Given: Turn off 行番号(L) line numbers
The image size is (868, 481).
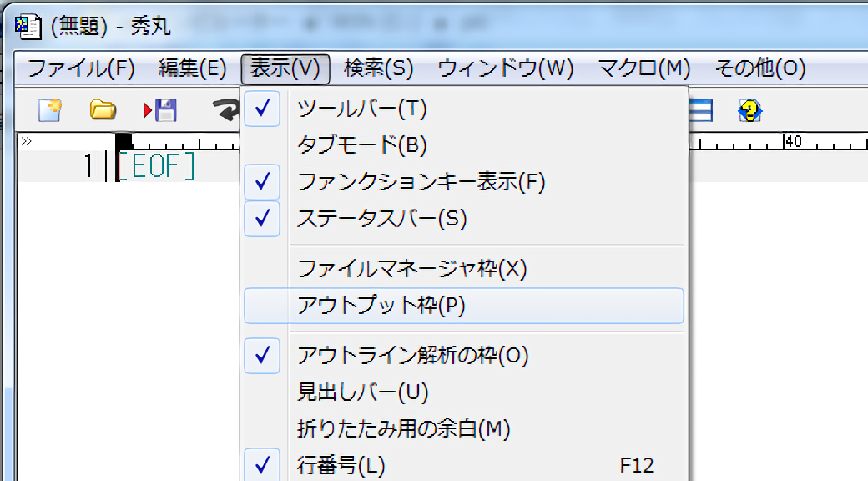Looking at the screenshot, I should (x=341, y=464).
